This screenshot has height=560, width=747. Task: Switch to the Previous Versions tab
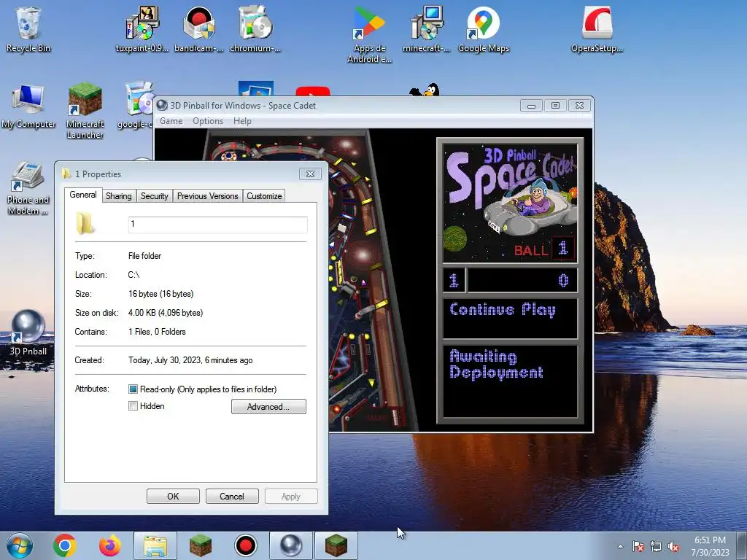pyautogui.click(x=207, y=195)
